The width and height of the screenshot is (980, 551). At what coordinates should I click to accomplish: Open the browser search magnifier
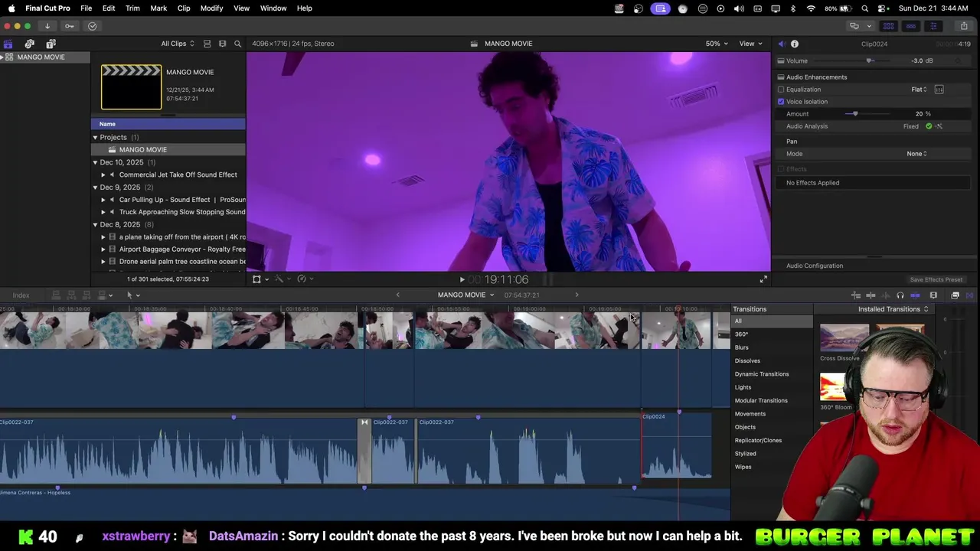coord(237,44)
